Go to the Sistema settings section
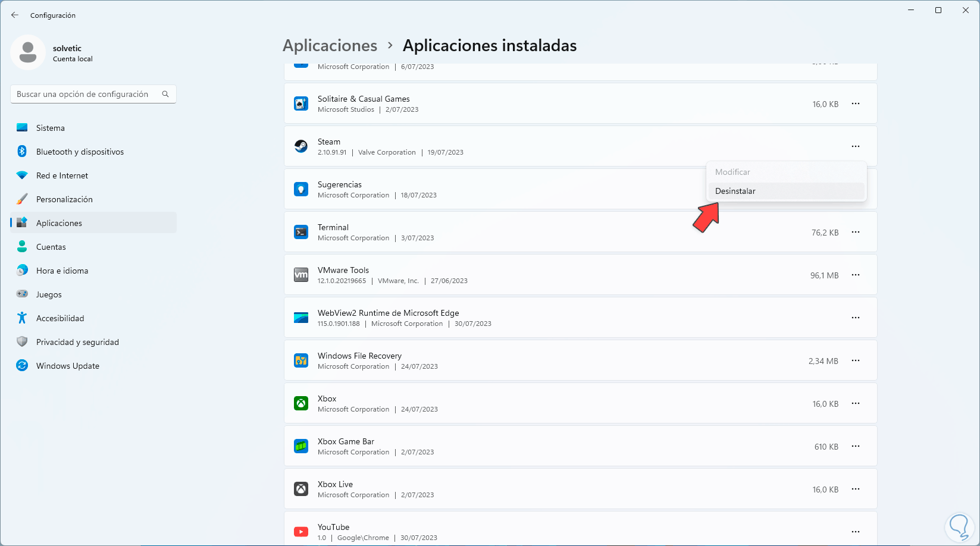The width and height of the screenshot is (980, 546). (93, 128)
